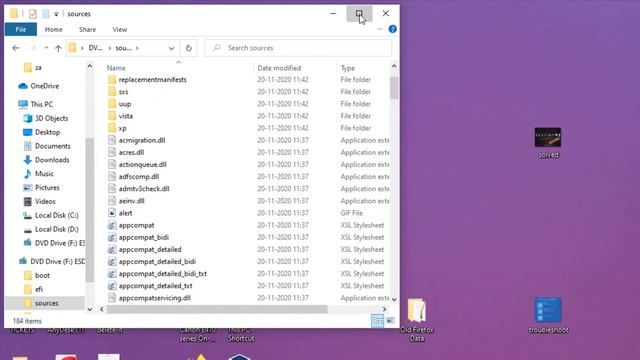Select appcompatservicing.dll file
This screenshot has height=360, width=640.
155,298
